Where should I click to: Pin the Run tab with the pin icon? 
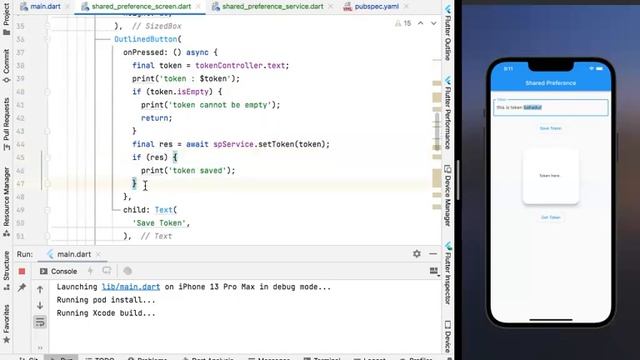click(22, 288)
